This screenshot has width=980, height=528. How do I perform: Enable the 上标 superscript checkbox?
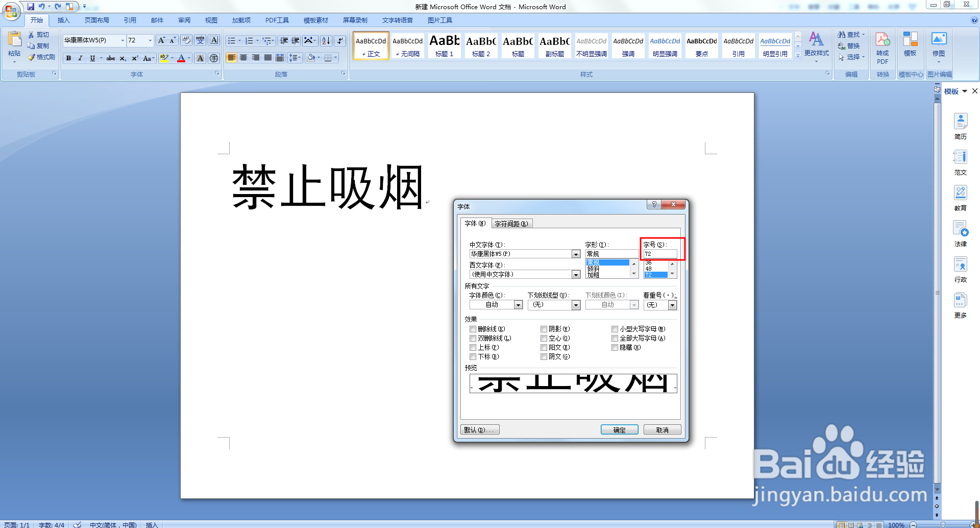pyautogui.click(x=473, y=347)
